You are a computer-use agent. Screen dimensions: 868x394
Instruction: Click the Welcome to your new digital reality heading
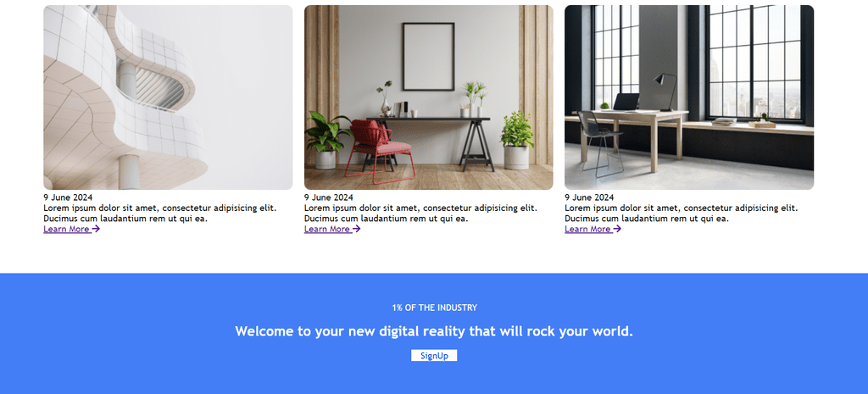(x=434, y=331)
